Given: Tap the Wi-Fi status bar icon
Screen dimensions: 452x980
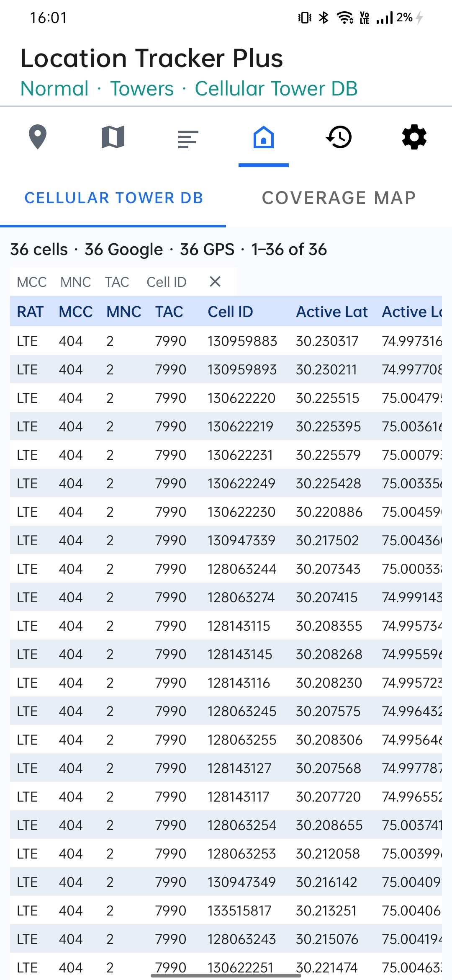Looking at the screenshot, I should point(345,18).
